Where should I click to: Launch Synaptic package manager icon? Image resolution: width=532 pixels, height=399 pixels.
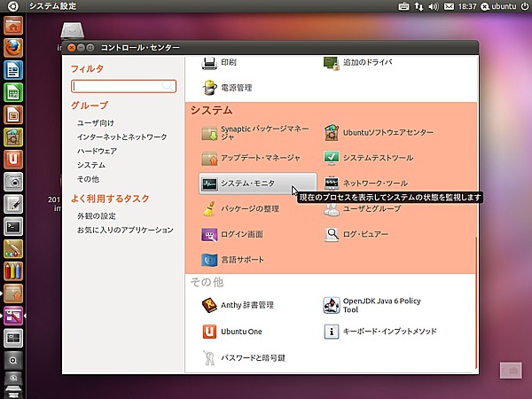point(209,133)
